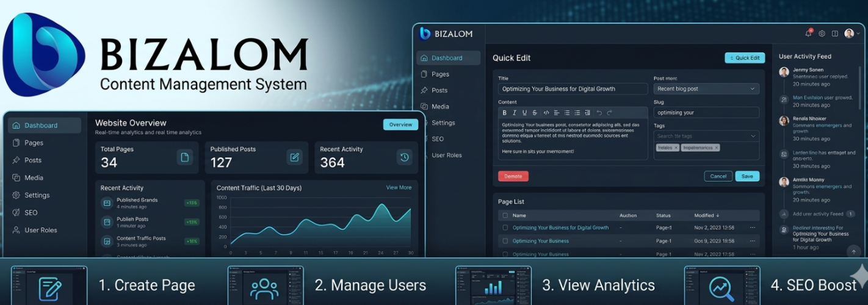Screen dimensions: 868x305
Task: Click the icon beside the Content Traffic Posts entry
Action: (x=107, y=242)
